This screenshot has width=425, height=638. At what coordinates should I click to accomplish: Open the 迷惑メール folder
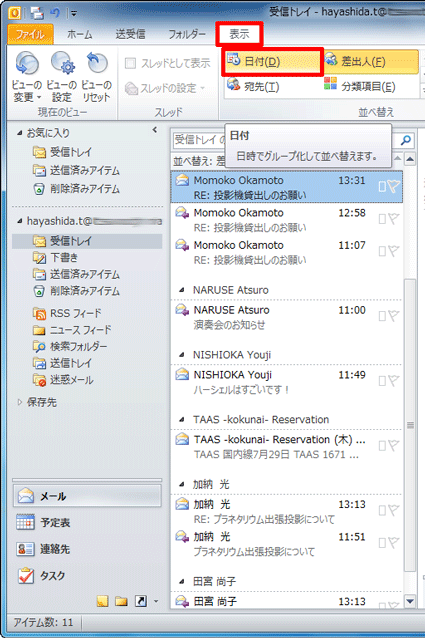click(63, 380)
